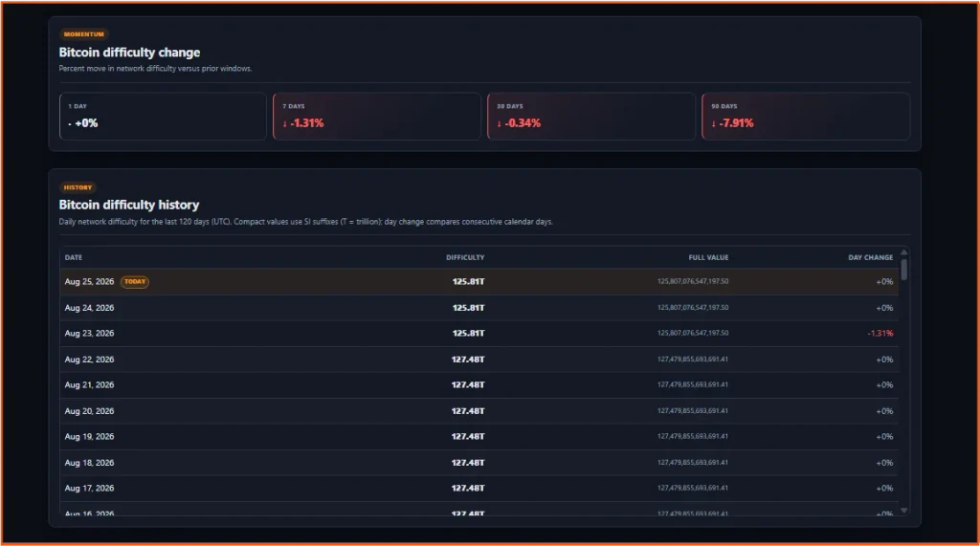The height and width of the screenshot is (546, 980).
Task: Click full value 125,807,076,547,197.50 in Aug 25 row
Action: tap(693, 282)
